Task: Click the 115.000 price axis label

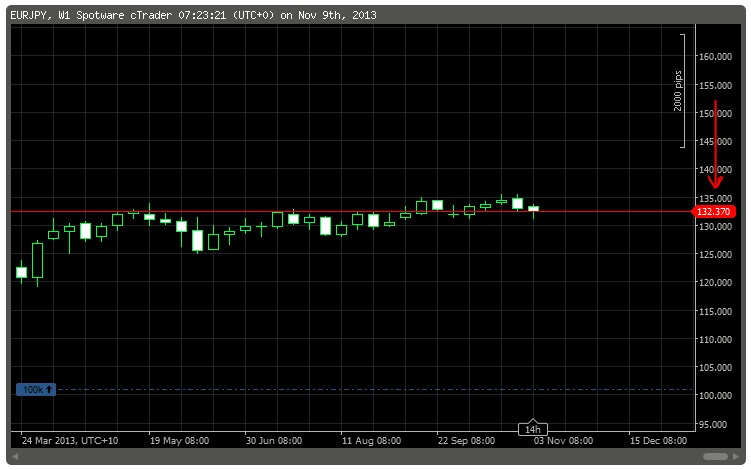Action: [716, 311]
